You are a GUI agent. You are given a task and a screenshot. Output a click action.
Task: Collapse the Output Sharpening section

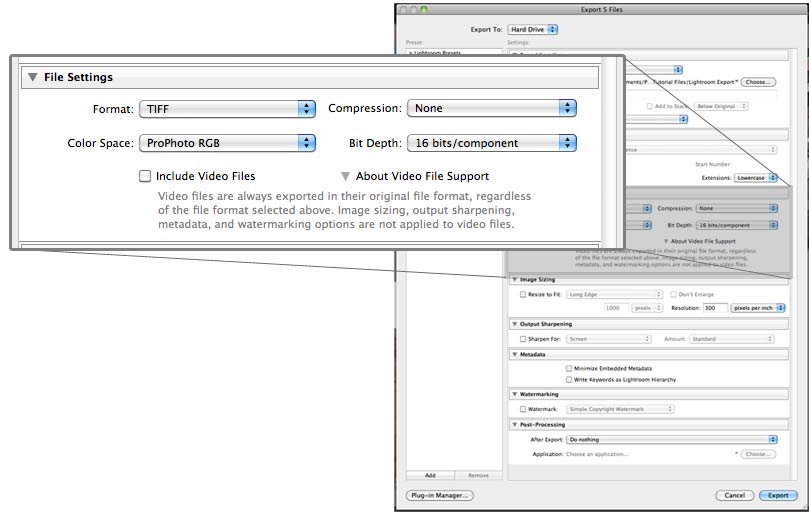(514, 324)
